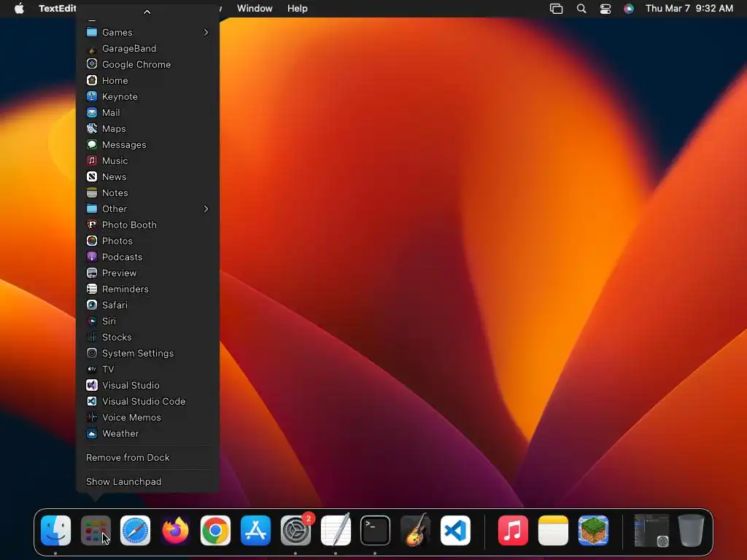
Task: Choose Google Chrome in the Launchpad list
Action: tap(147, 64)
